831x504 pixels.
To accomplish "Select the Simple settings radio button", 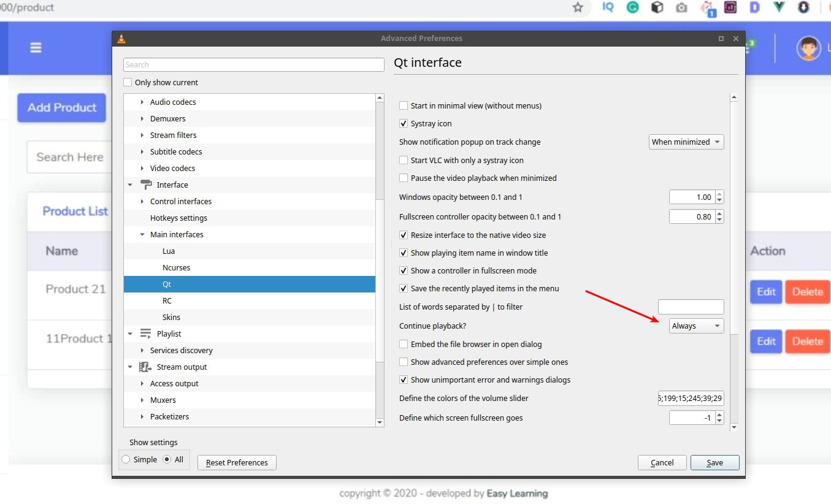I will 126,459.
